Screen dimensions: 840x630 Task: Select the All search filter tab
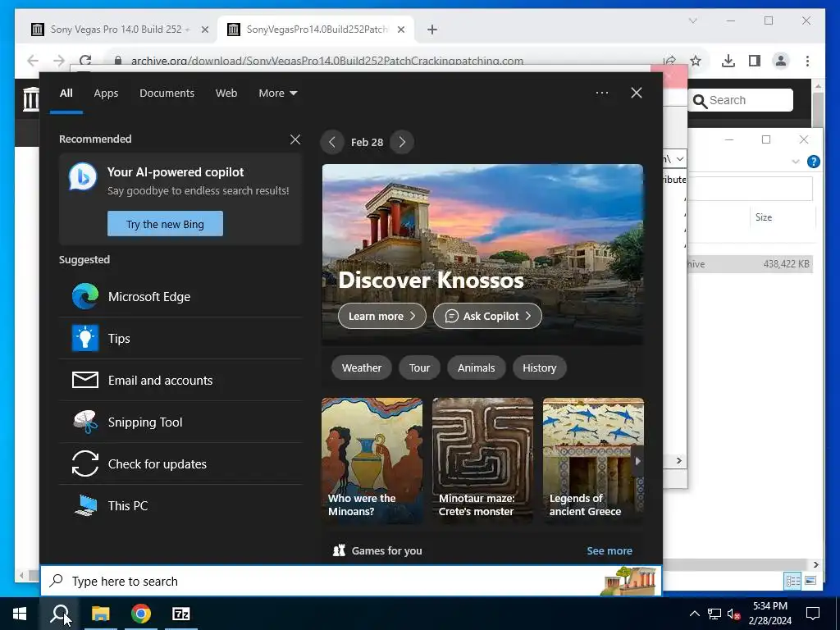click(x=66, y=93)
